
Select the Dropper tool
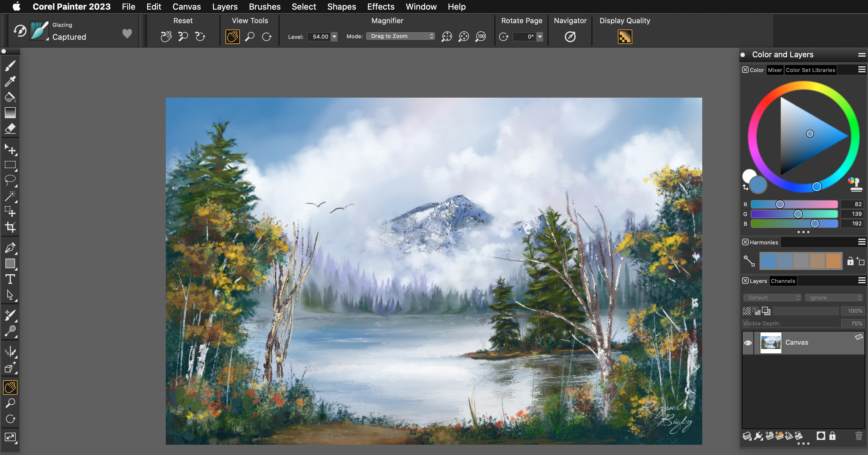click(x=10, y=81)
